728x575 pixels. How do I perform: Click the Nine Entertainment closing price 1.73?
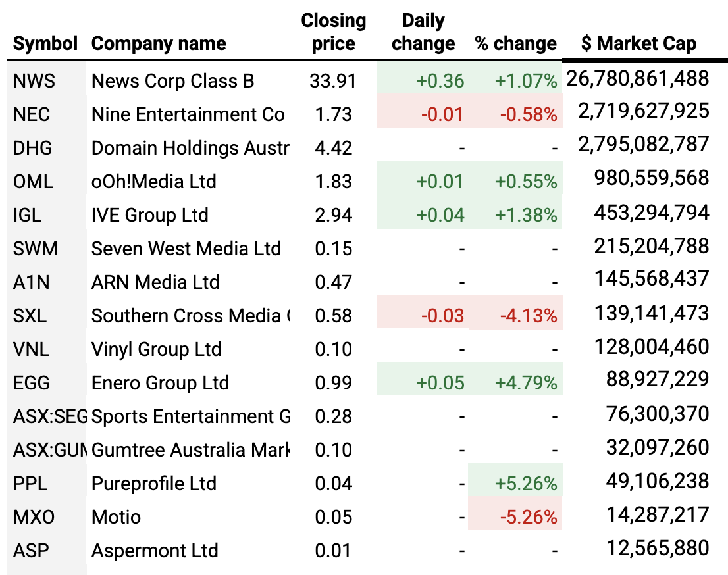click(333, 114)
